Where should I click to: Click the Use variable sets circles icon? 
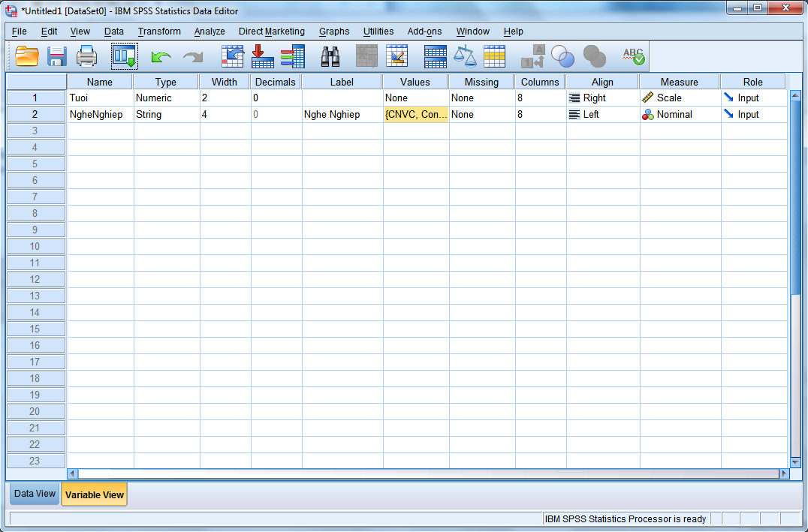[x=562, y=56]
